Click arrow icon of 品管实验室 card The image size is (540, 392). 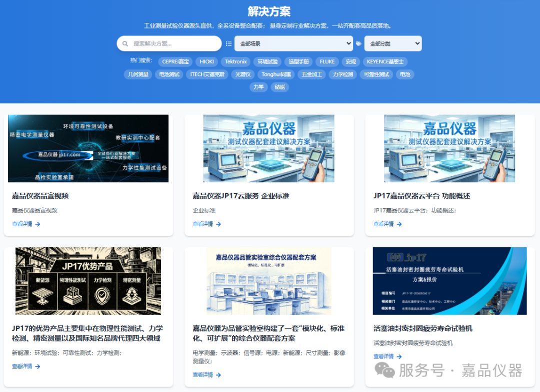[218, 375]
